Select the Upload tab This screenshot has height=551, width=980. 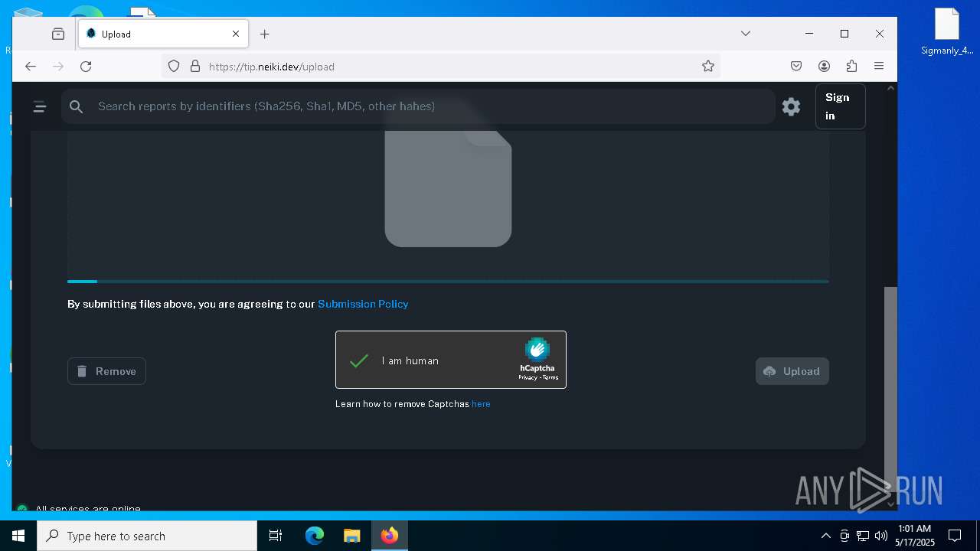tap(162, 34)
